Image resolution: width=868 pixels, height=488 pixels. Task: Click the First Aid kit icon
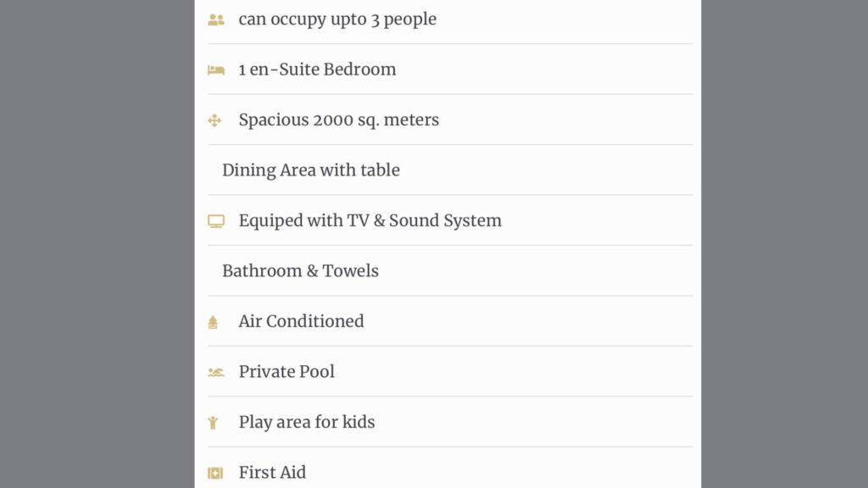click(x=215, y=473)
